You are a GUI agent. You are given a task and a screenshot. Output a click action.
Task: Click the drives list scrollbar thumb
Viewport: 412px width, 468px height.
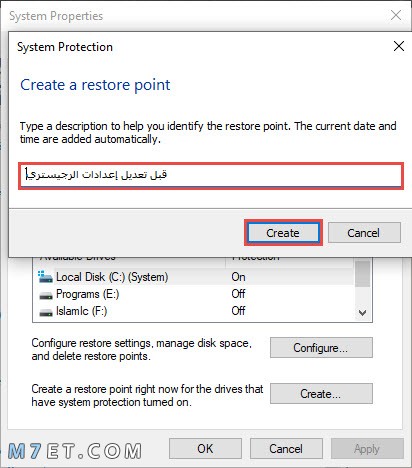point(363,273)
